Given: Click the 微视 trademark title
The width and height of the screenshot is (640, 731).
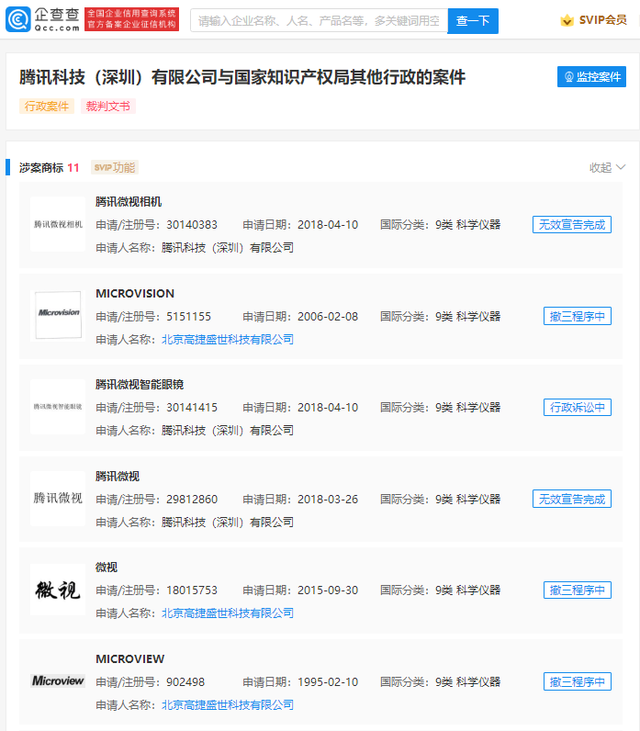Looking at the screenshot, I should pos(106,567).
